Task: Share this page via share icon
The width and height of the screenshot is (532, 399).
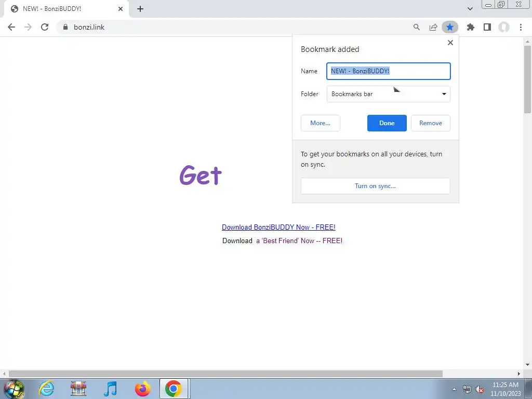Action: (433, 27)
